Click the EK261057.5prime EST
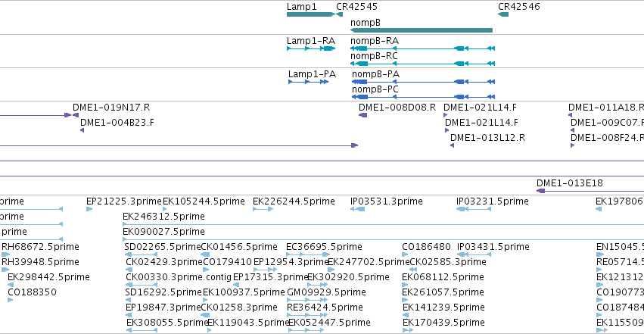Image resolution: width=644 pixels, height=334 pixels. coord(405,301)
